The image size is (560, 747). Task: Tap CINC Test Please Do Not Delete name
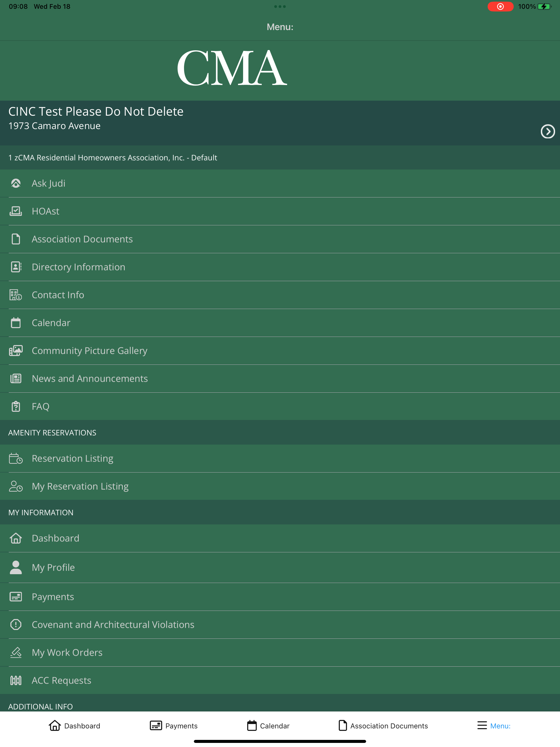pos(96,112)
